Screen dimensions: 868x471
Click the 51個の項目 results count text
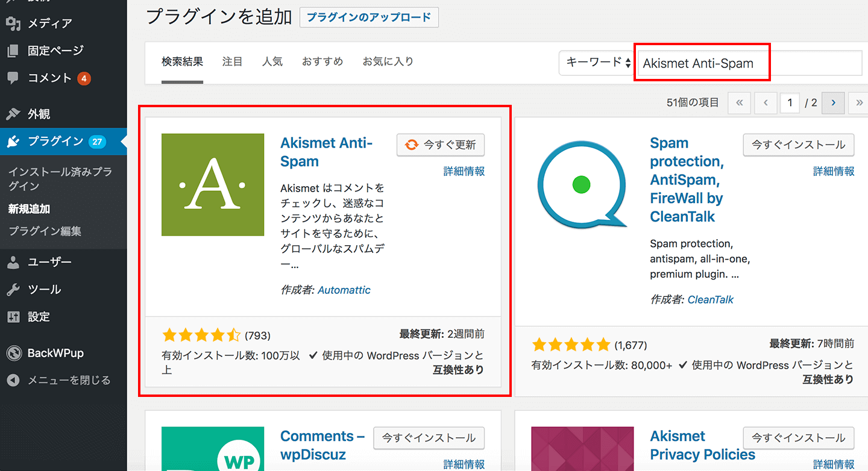pyautogui.click(x=693, y=103)
